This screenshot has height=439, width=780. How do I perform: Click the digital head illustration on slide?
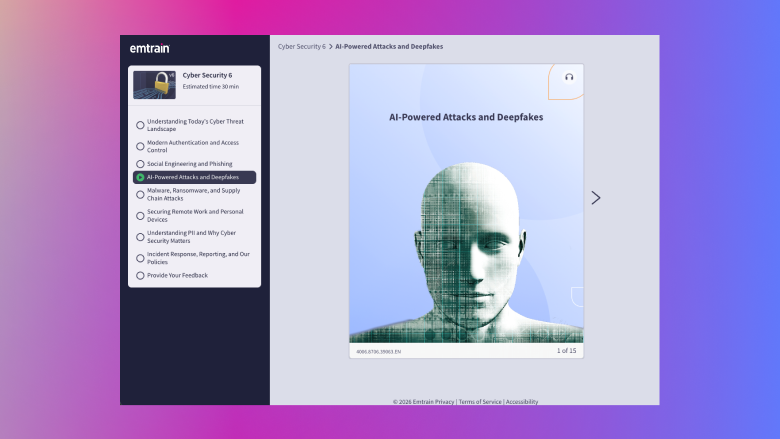pyautogui.click(x=466, y=253)
